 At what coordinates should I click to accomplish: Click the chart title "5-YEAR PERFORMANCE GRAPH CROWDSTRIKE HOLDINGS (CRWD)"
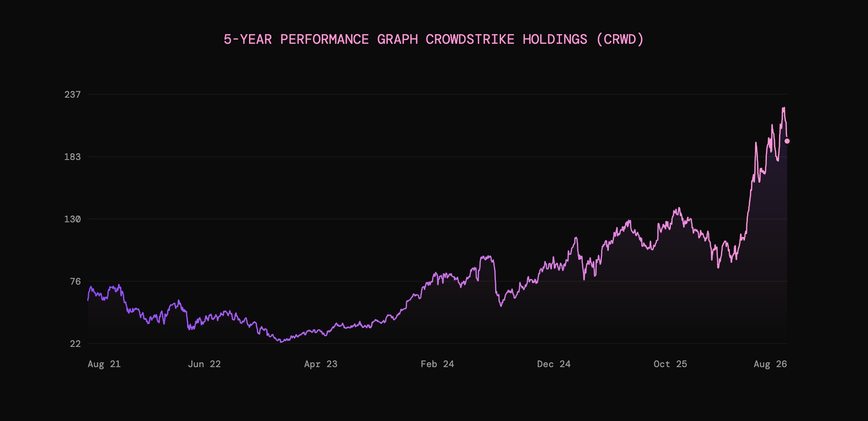[x=434, y=40]
